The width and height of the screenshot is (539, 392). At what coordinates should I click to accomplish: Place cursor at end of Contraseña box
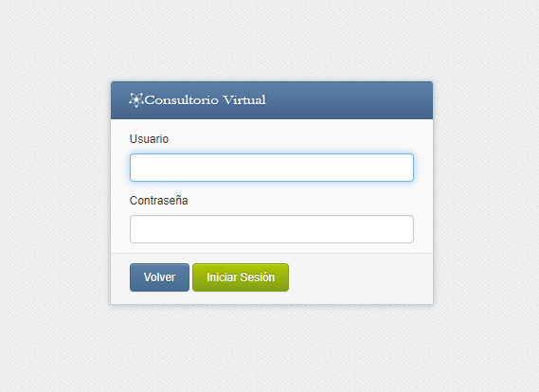pos(408,229)
